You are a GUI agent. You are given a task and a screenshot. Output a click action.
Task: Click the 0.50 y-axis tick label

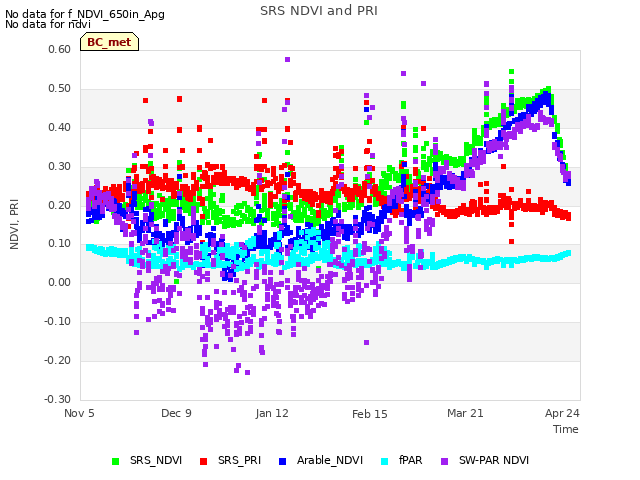click(60, 89)
